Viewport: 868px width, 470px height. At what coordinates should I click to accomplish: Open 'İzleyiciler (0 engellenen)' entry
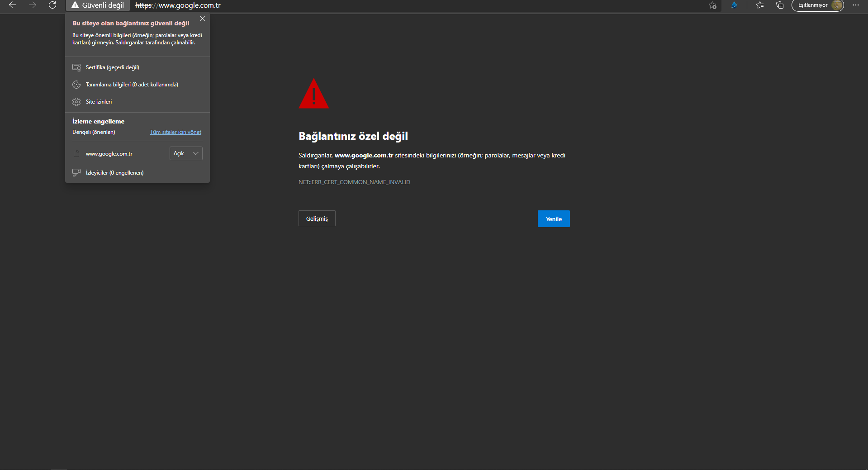(x=138, y=173)
